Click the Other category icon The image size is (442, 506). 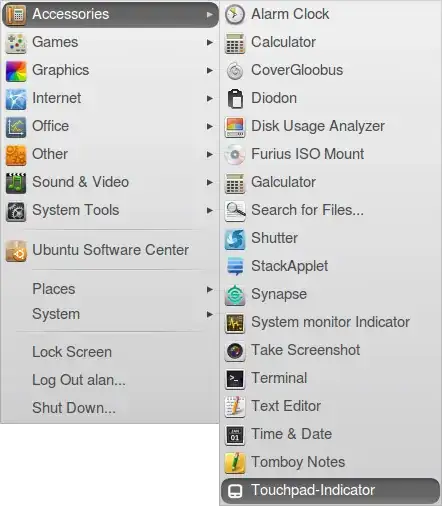point(16,155)
